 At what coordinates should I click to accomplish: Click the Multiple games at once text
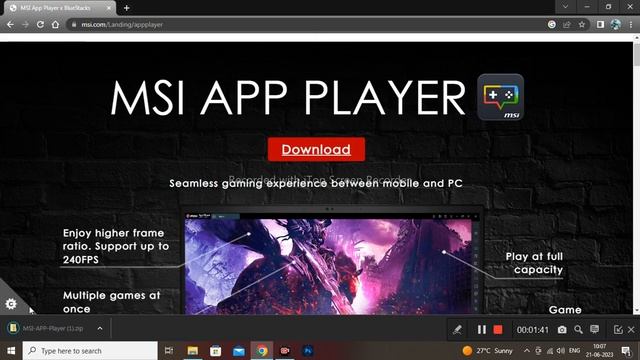tap(112, 302)
